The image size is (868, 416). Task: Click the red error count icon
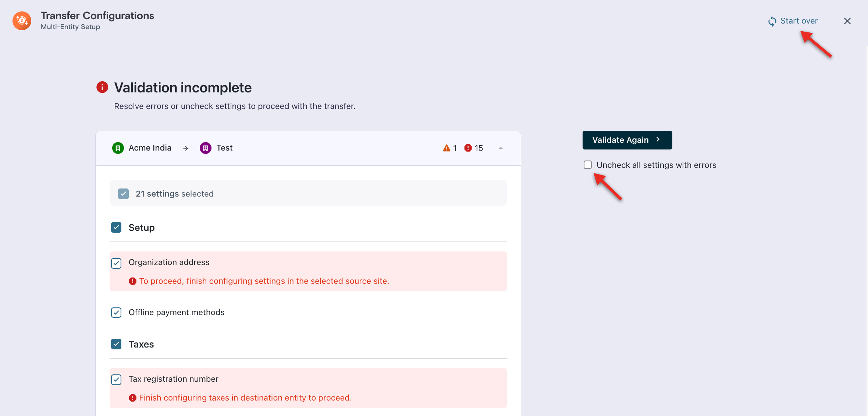pyautogui.click(x=468, y=148)
